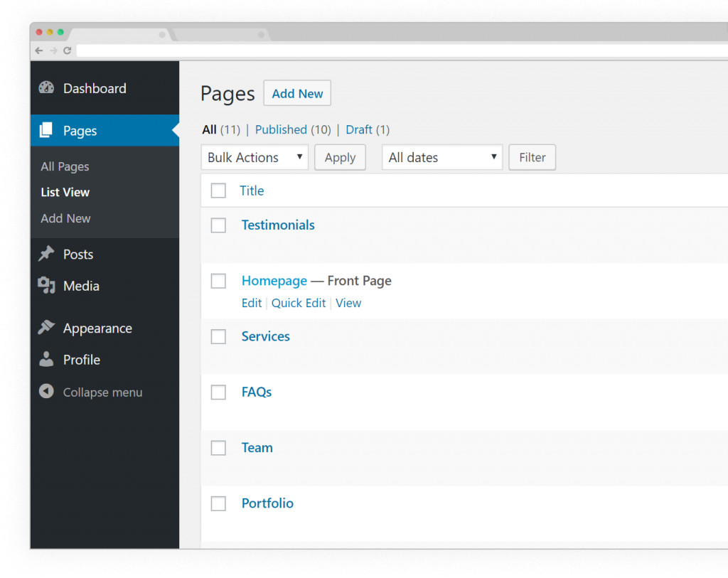Open the All Pages submenu item

click(65, 166)
